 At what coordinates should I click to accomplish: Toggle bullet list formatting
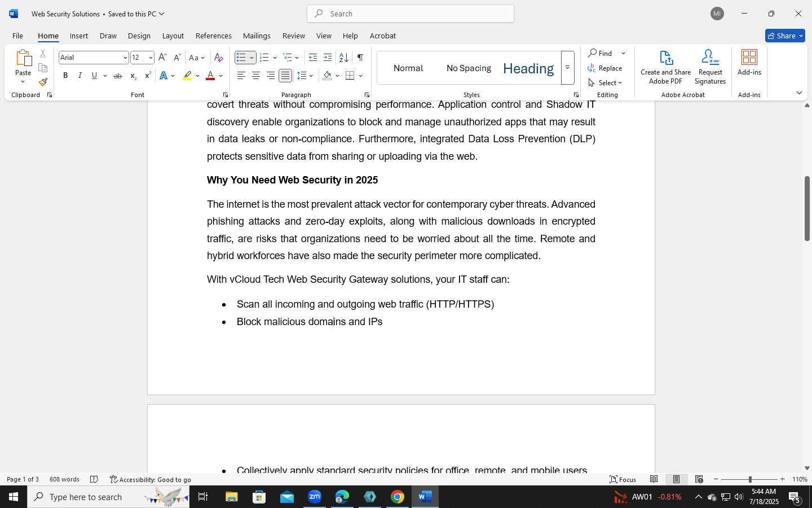point(241,58)
